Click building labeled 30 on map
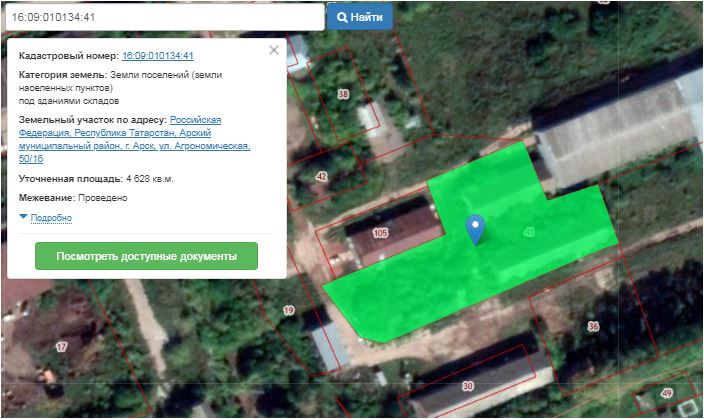This screenshot has width=704, height=419. point(467,386)
